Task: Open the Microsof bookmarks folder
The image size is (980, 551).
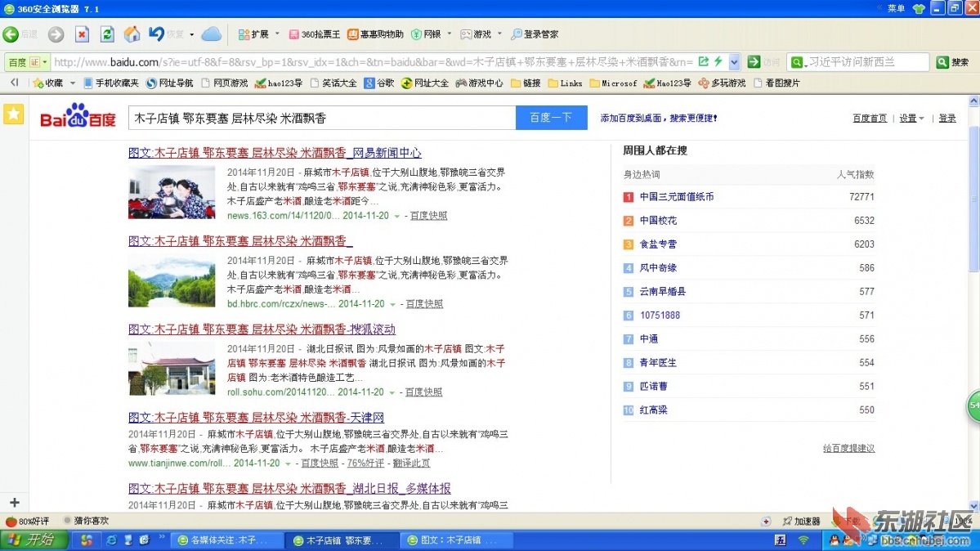Action: click(x=613, y=83)
